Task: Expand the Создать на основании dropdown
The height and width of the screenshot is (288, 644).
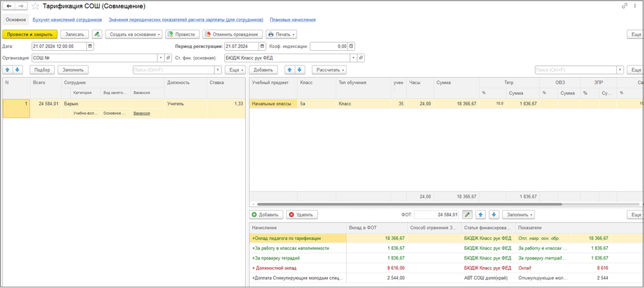Action: [x=134, y=34]
